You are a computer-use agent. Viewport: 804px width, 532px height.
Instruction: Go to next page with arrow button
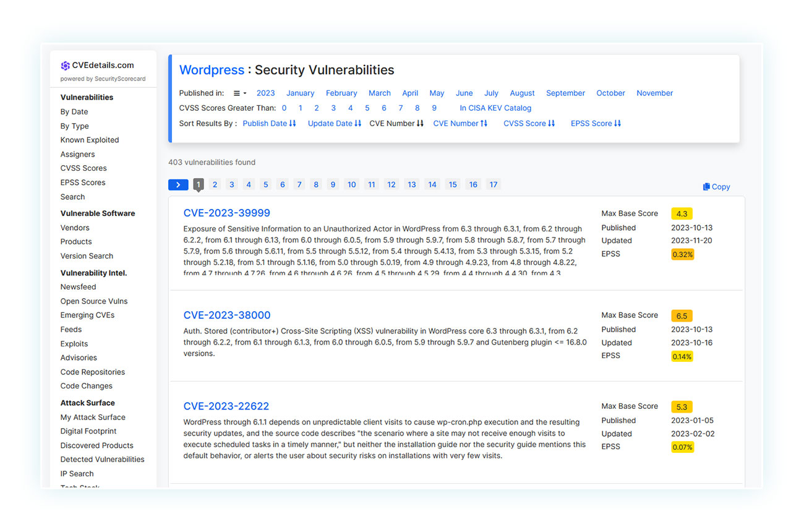178,184
